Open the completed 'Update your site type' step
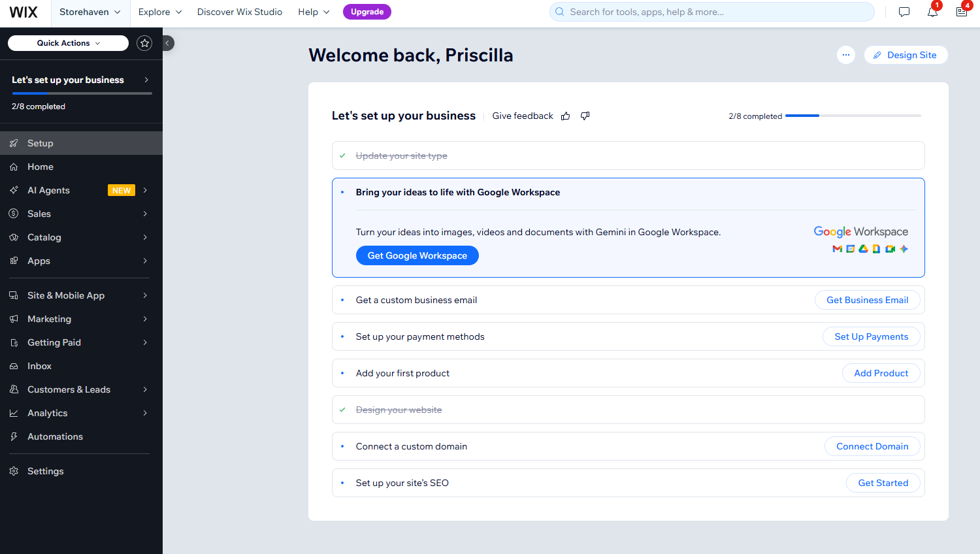 [x=628, y=155]
